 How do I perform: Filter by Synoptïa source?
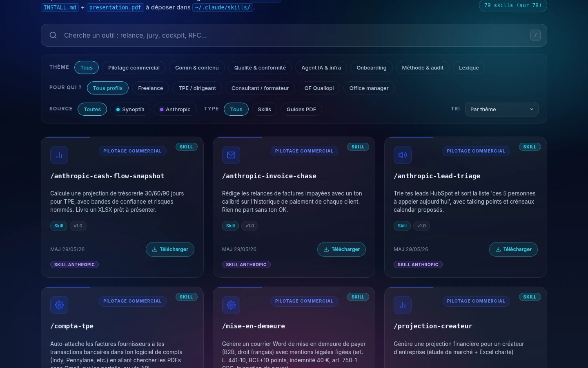coord(130,109)
